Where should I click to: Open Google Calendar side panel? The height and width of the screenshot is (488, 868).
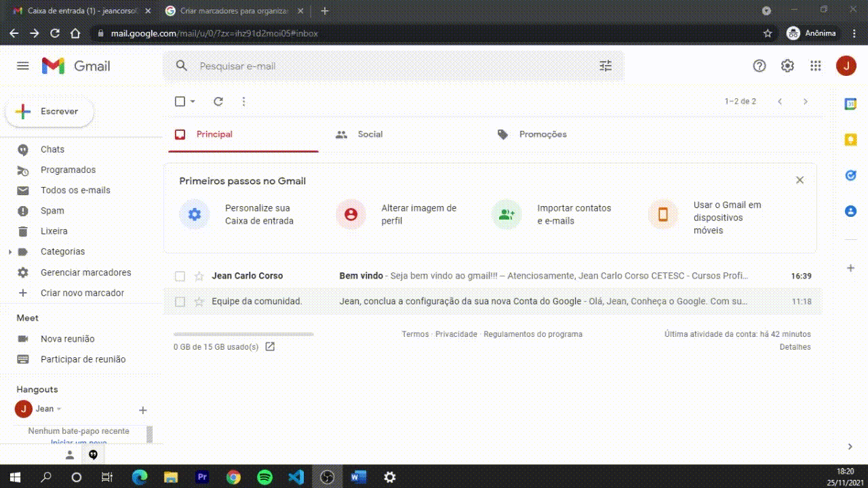[x=850, y=104]
